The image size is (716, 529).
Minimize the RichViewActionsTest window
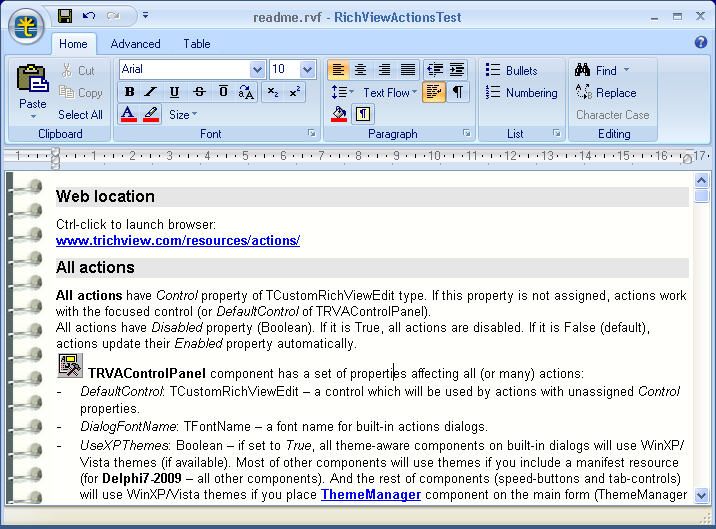(655, 17)
